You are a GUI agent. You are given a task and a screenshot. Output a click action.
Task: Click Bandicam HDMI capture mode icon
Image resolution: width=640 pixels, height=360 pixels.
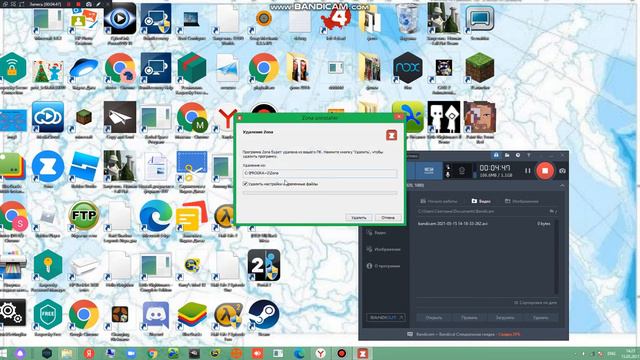pyautogui.click(x=429, y=170)
